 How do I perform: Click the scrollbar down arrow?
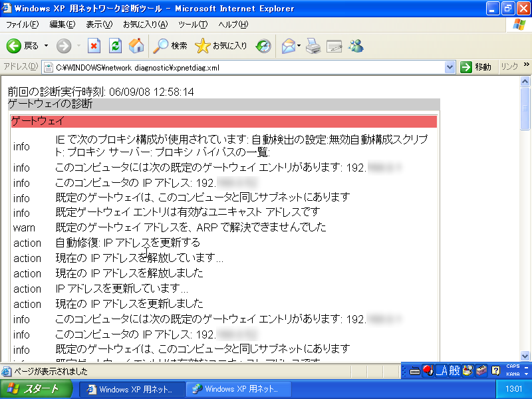525,356
